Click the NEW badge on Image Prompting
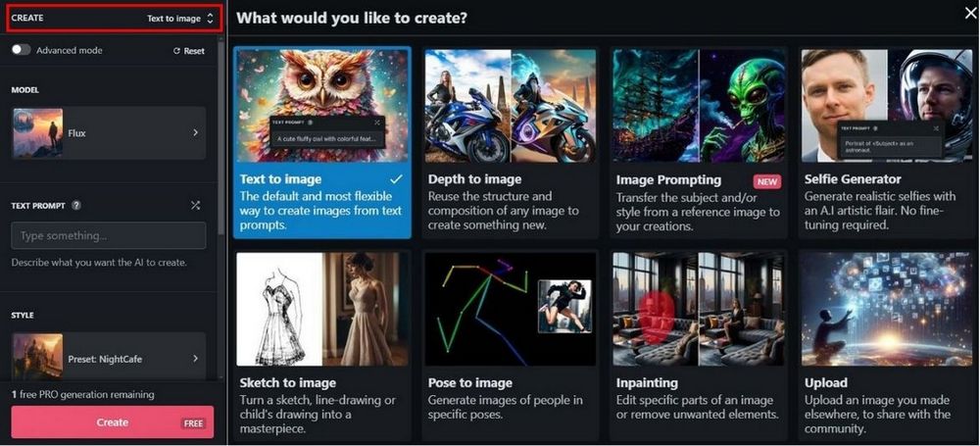Viewport: 980px width, 446px height. click(x=767, y=181)
